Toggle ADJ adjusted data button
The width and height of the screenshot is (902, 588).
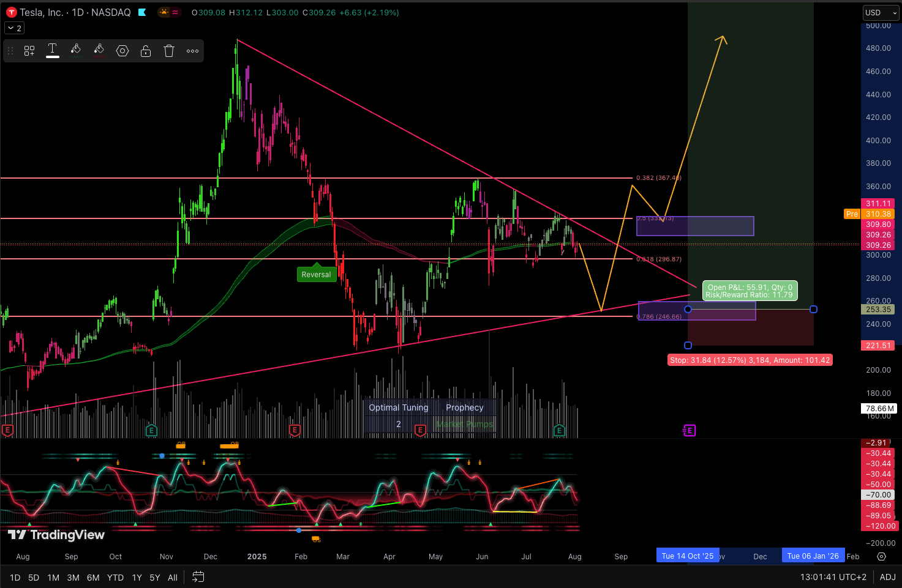[887, 577]
